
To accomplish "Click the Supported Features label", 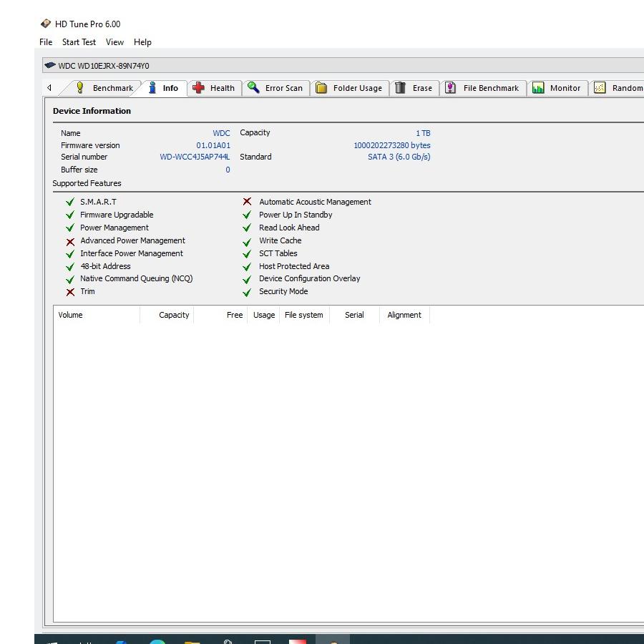I will [87, 183].
